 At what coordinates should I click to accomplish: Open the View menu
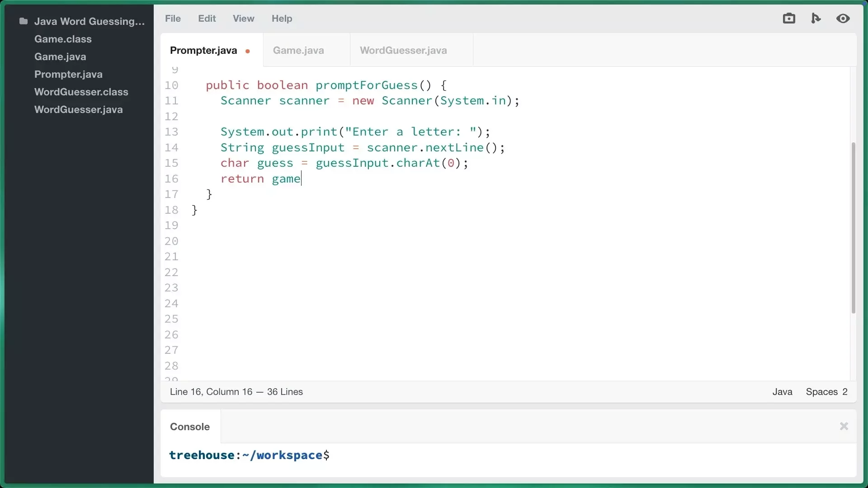(243, 19)
